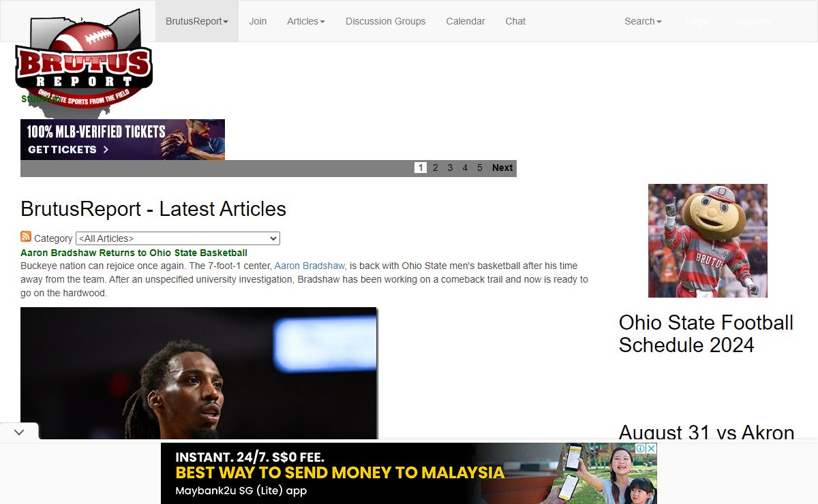Click the Maybank send money to Malaysia ad
Image resolution: width=818 pixels, height=504 pixels.
point(409,473)
